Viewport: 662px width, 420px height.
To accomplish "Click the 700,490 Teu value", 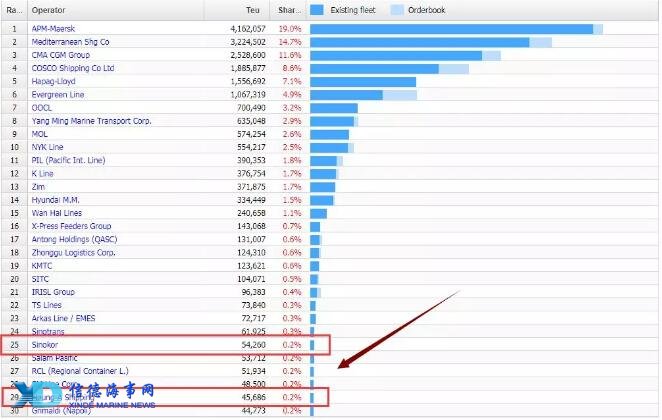I will pos(251,108).
